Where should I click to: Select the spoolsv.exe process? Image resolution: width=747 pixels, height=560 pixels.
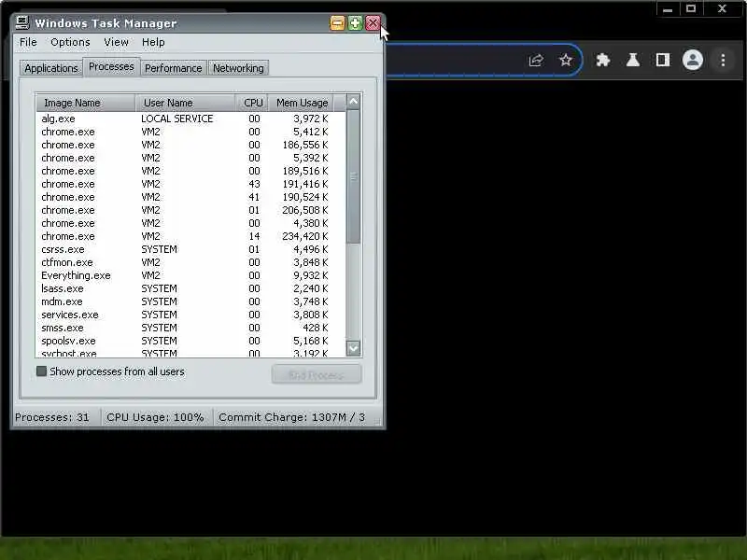point(191,341)
